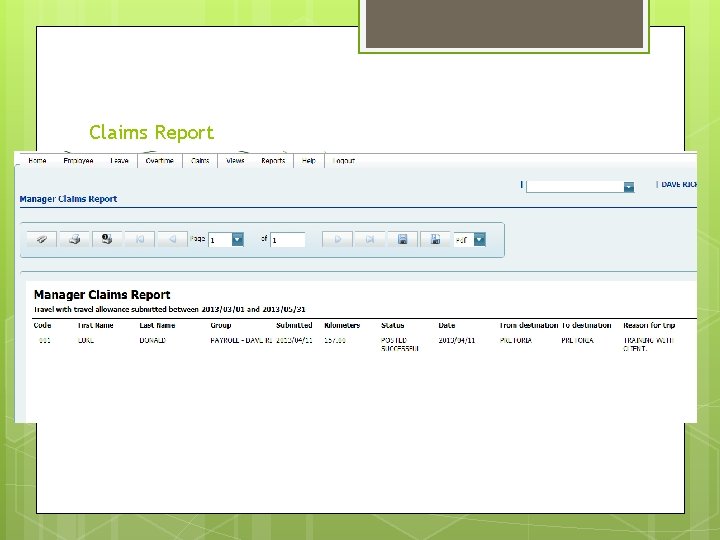This screenshot has width=720, height=540.
Task: Open the Reports menu
Action: pos(273,161)
